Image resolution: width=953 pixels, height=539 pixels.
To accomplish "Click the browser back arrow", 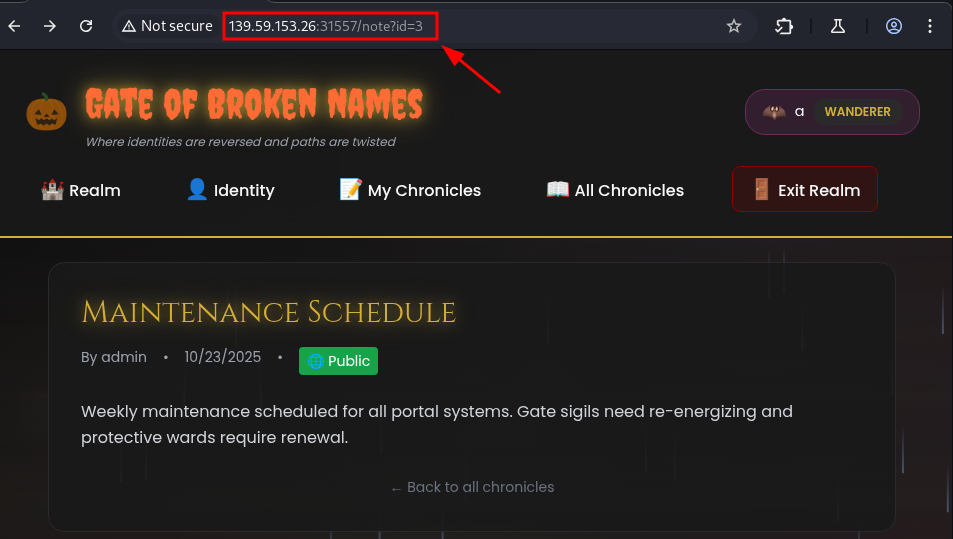I will click(14, 26).
